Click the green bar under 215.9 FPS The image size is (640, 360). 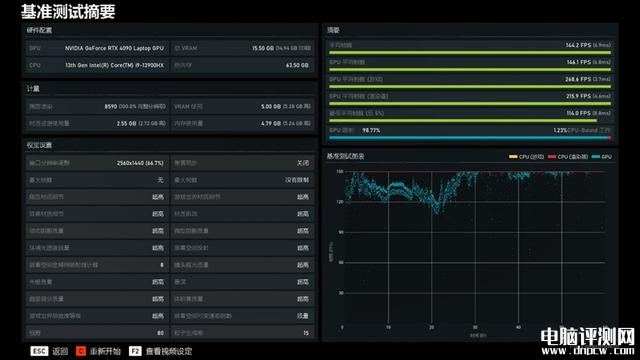coord(470,104)
